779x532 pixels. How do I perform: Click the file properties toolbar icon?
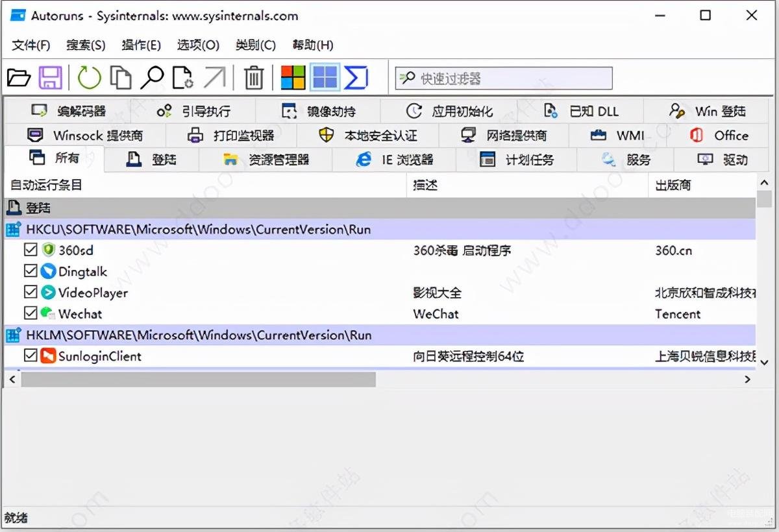pyautogui.click(x=182, y=78)
